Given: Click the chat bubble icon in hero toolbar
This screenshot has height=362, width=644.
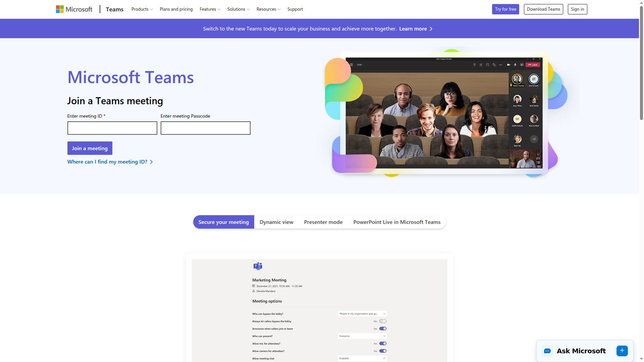Looking at the screenshot, I should [487, 65].
